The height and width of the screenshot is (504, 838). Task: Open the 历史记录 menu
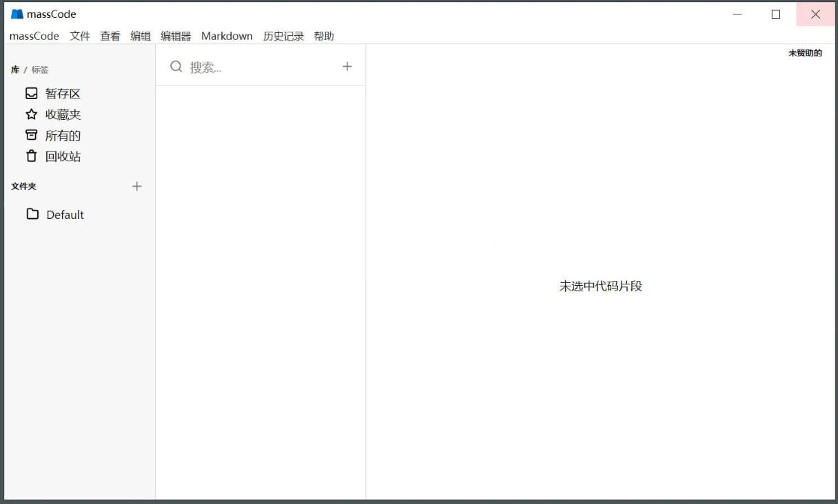283,36
